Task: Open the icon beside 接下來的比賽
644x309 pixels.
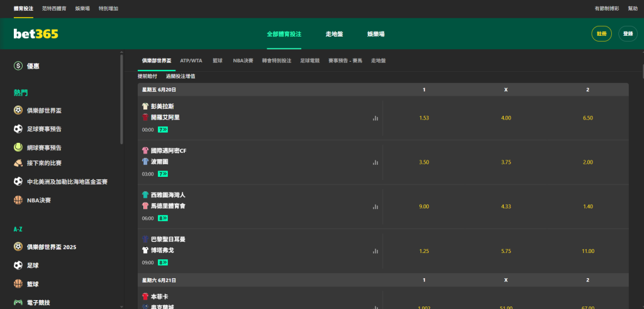Action: point(18,163)
